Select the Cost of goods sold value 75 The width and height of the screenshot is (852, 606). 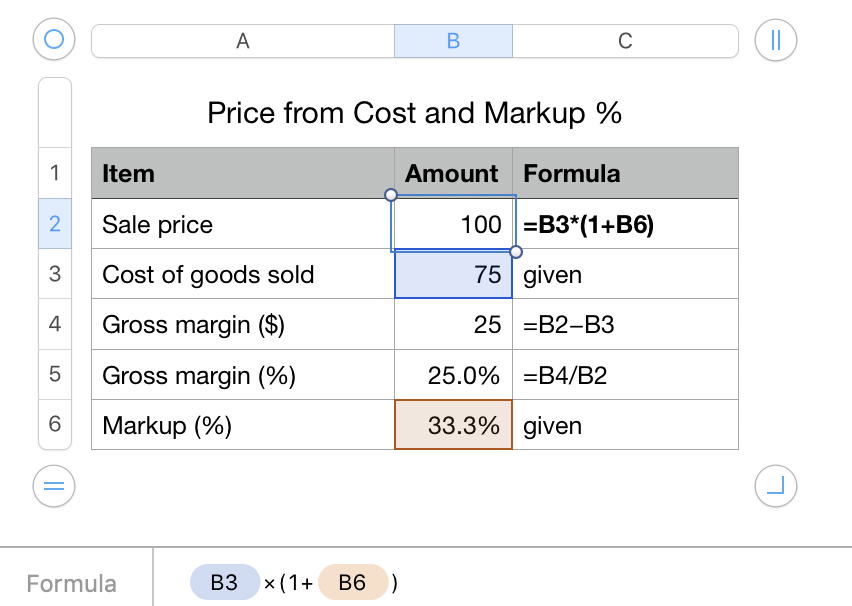(x=453, y=274)
